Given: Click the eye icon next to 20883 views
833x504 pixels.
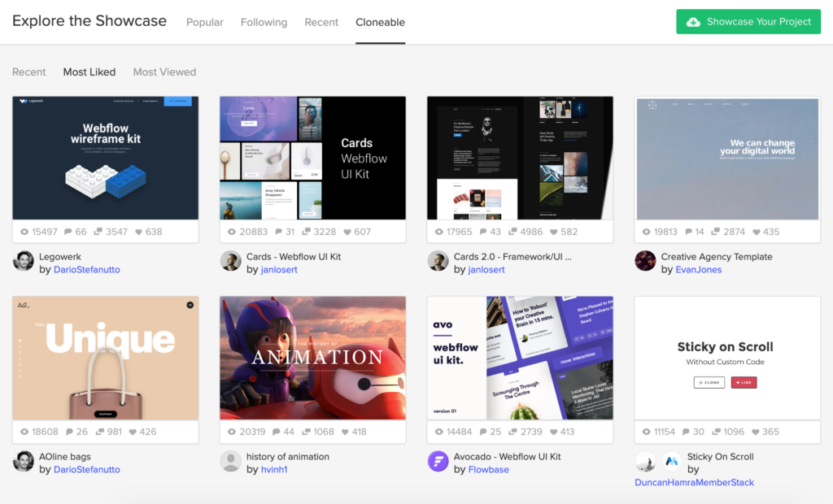Looking at the screenshot, I should coord(232,232).
